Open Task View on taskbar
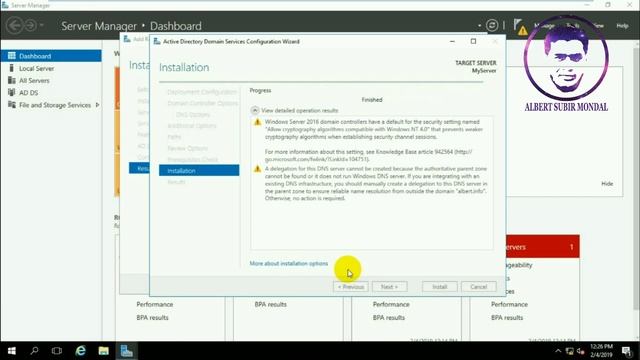640x360 pixels. [x=57, y=351]
